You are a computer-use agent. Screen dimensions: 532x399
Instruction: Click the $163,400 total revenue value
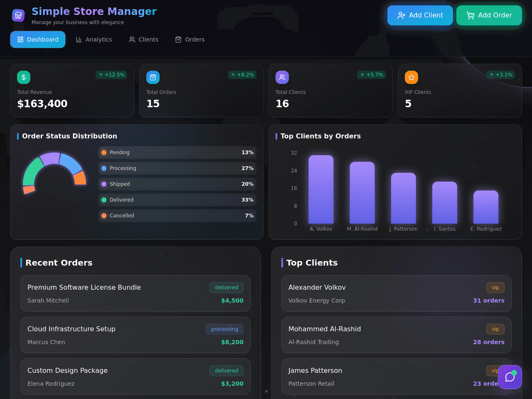coord(42,103)
